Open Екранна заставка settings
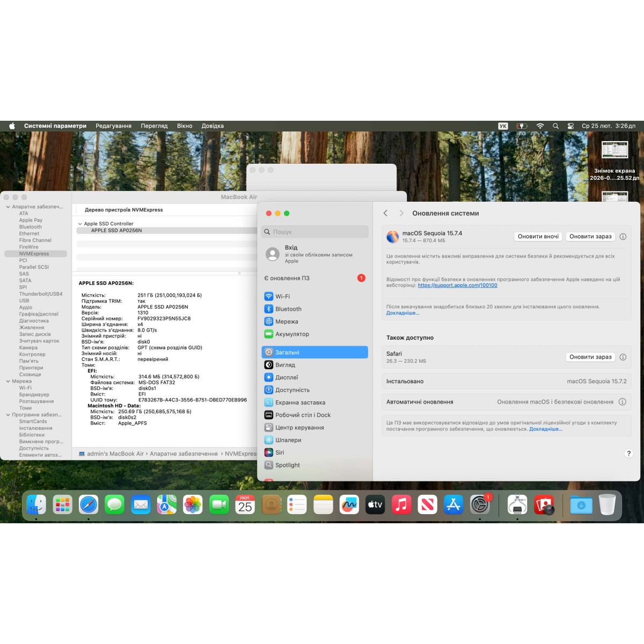This screenshot has height=644, width=644. point(314,402)
